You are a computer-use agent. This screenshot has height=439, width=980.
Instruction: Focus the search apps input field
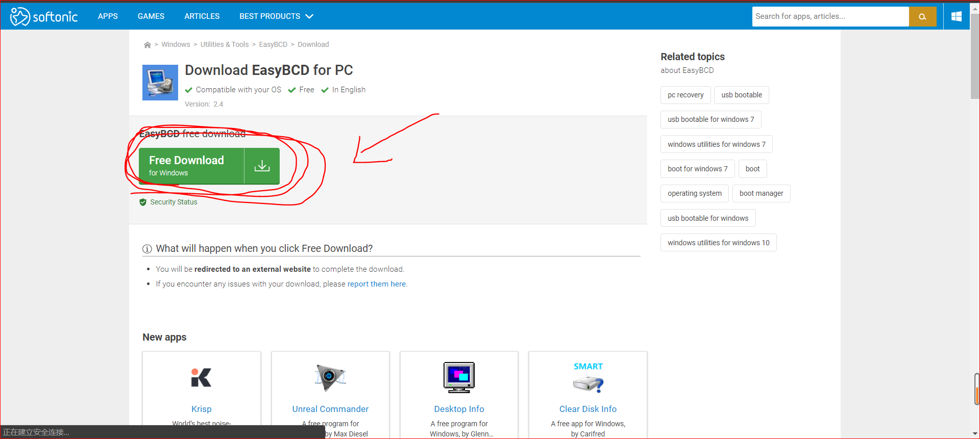pos(830,16)
